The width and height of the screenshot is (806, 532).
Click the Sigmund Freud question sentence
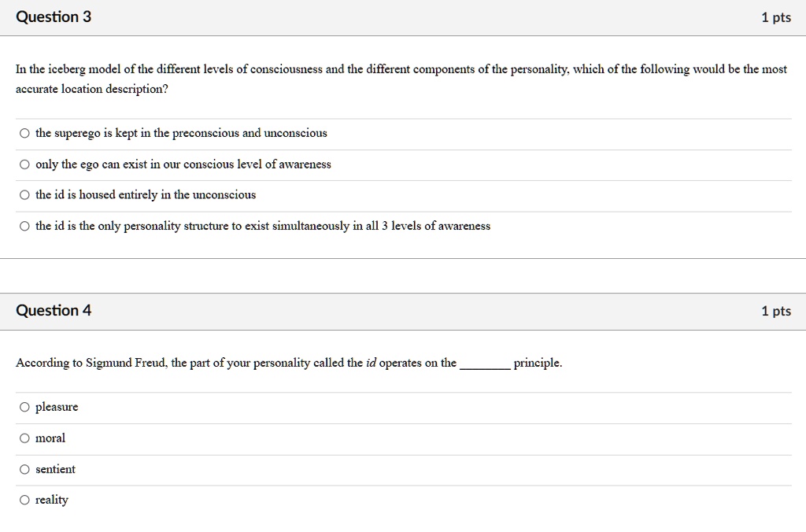(289, 364)
